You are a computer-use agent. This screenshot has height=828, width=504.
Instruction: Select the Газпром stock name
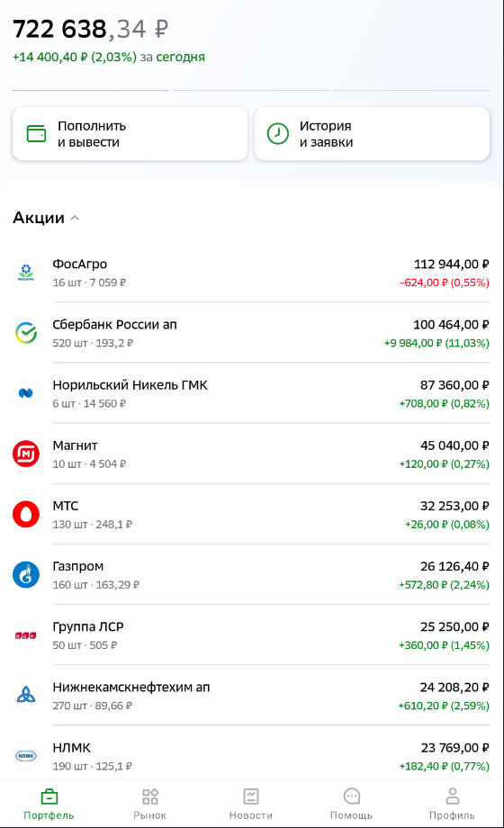pos(78,567)
